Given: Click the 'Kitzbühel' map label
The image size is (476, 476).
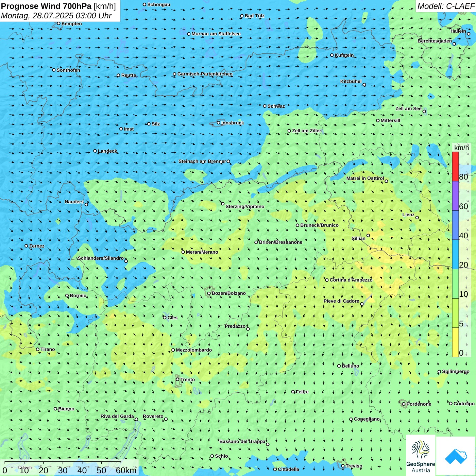Looking at the screenshot, I should tap(351, 81).
